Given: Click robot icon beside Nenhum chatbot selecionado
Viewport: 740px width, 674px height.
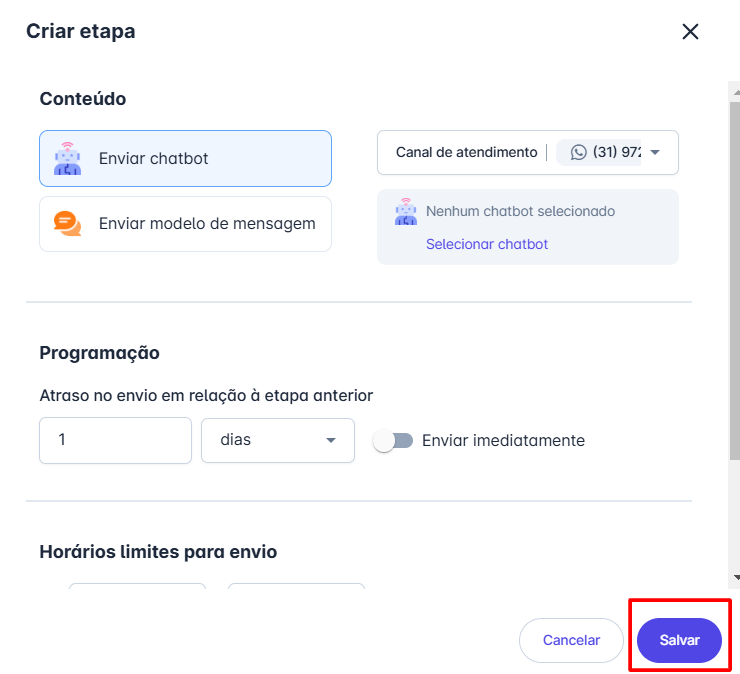Looking at the screenshot, I should tap(405, 211).
